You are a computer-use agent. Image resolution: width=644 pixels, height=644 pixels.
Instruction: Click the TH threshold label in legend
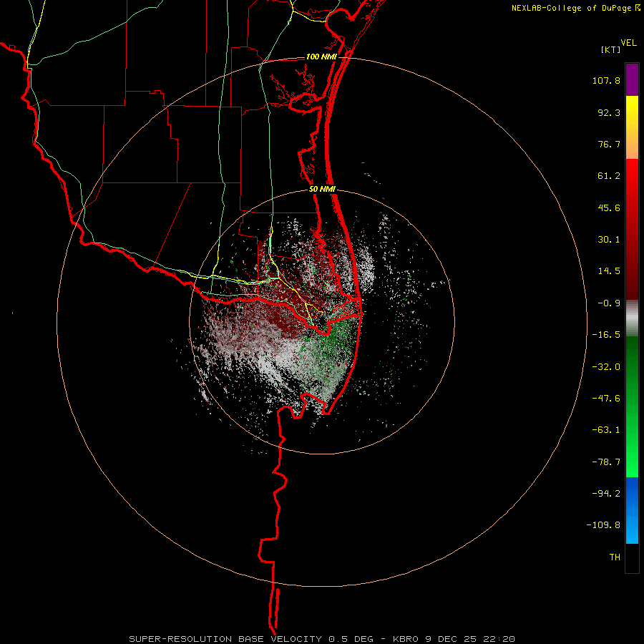[x=615, y=557]
